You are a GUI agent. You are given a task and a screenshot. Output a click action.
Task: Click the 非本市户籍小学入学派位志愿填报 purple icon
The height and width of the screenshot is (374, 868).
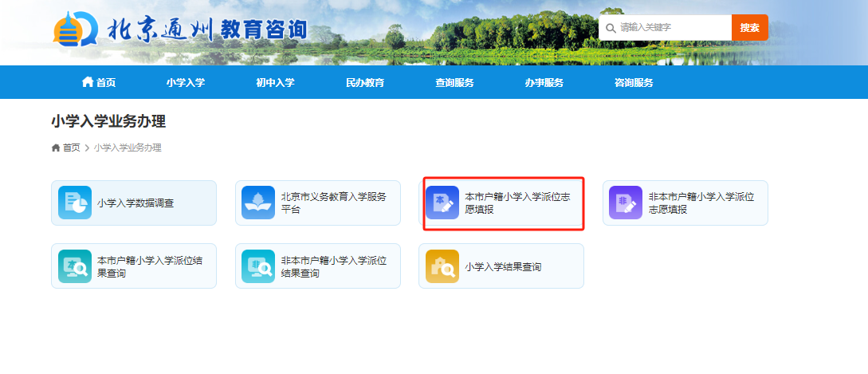pyautogui.click(x=626, y=203)
